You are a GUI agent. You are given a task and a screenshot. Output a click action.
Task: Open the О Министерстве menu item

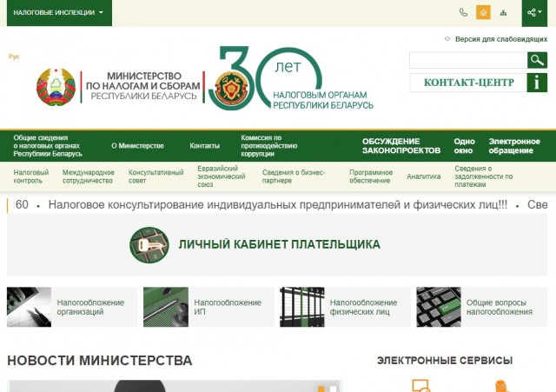(x=137, y=146)
